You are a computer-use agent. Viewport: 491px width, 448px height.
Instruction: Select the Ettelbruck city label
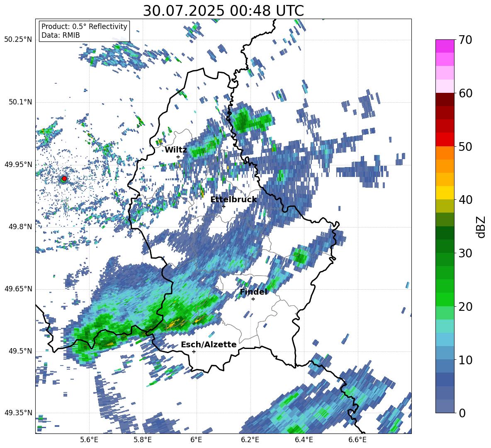pos(233,200)
